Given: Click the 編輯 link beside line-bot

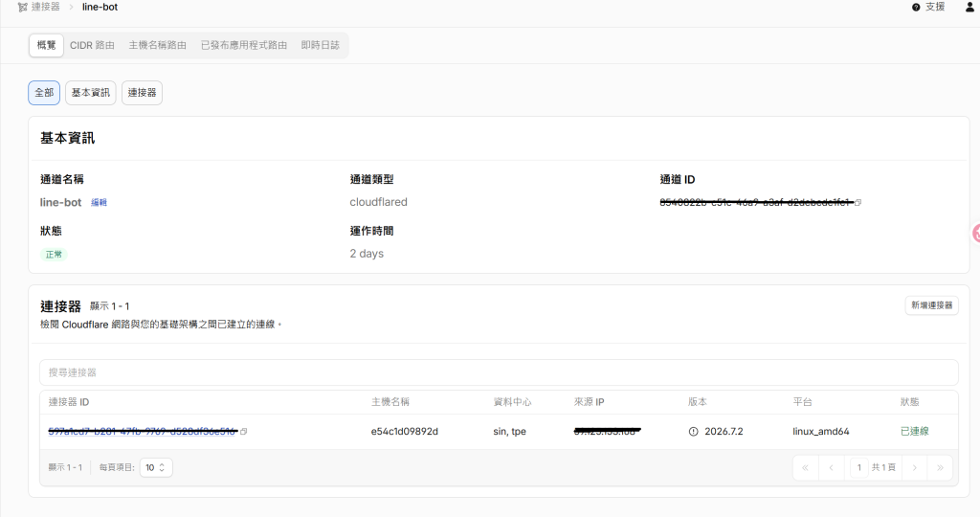Looking at the screenshot, I should pyautogui.click(x=99, y=203).
